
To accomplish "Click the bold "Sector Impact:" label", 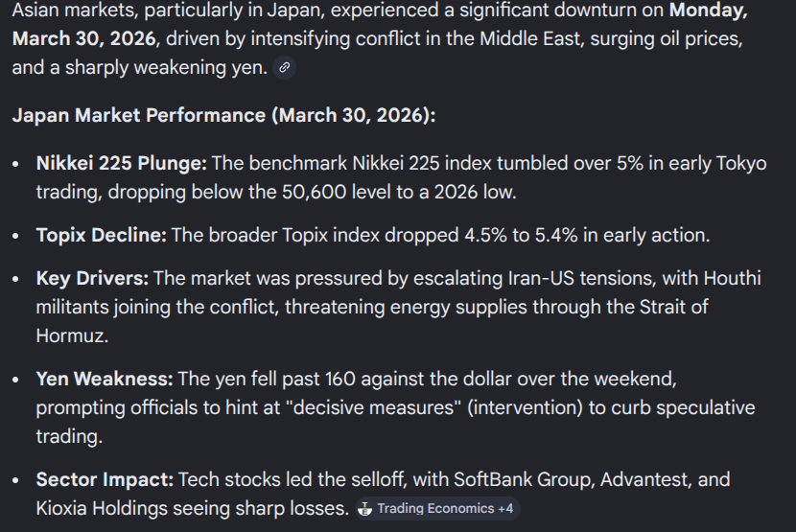I will (105, 479).
